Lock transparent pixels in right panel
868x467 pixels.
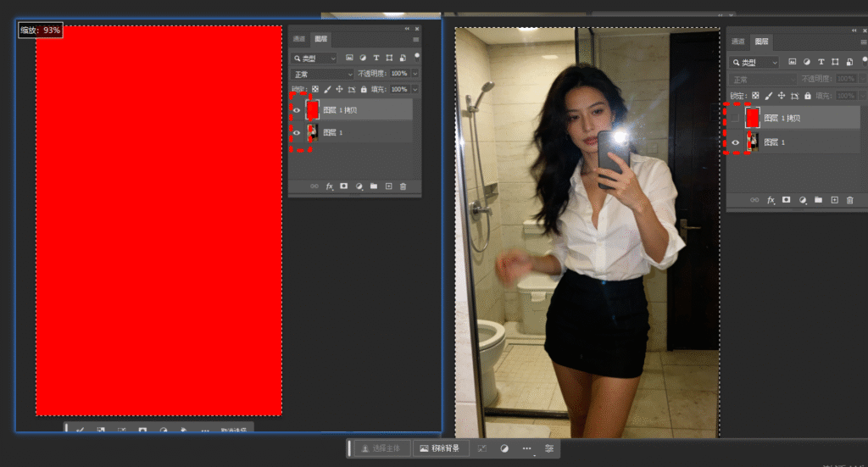pyautogui.click(x=754, y=96)
